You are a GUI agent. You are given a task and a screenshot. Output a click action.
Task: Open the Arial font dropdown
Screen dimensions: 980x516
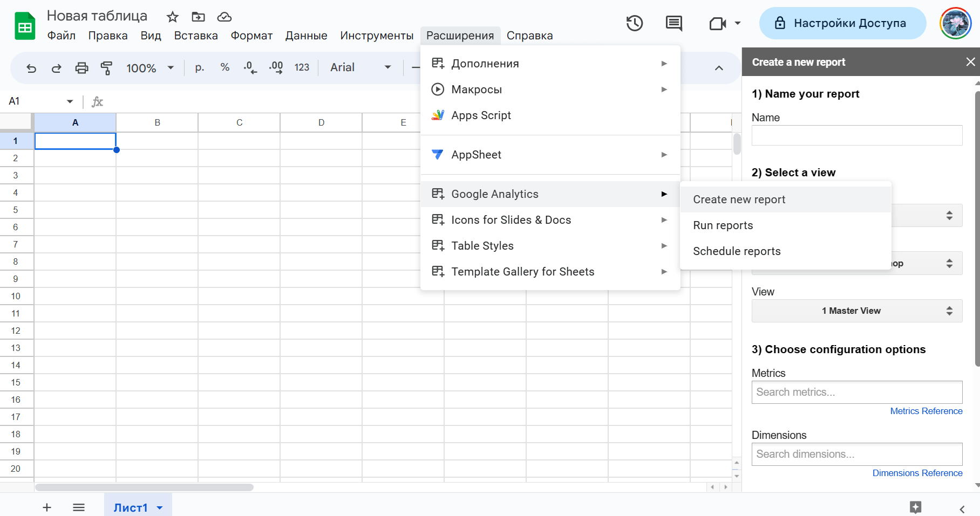pyautogui.click(x=360, y=67)
